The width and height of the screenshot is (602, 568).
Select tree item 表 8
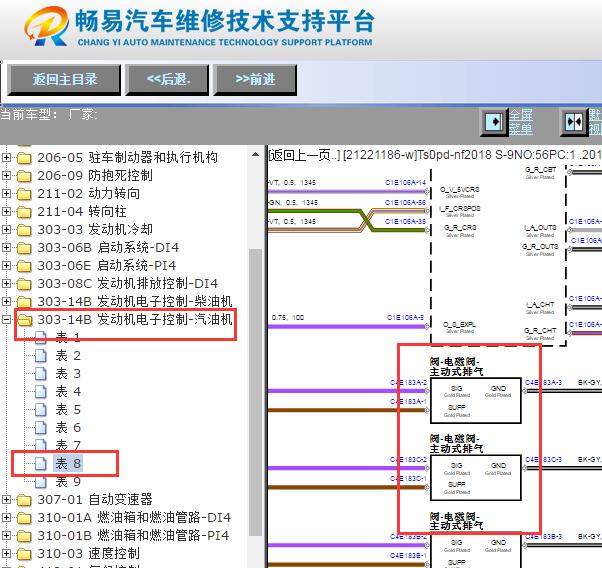click(68, 464)
